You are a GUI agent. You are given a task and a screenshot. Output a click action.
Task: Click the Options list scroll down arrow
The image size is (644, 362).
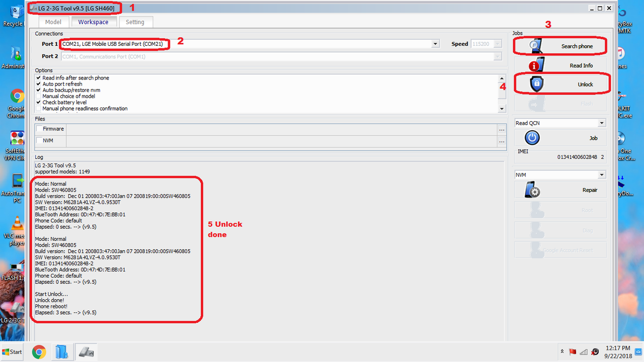pos(502,109)
